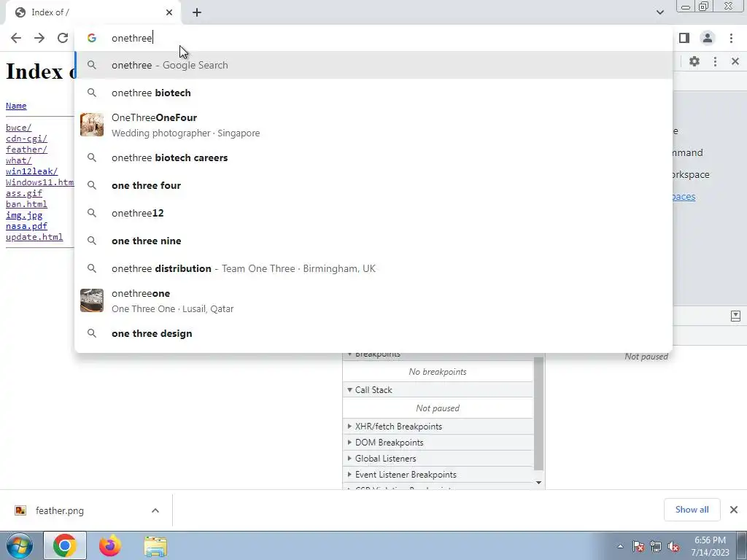This screenshot has width=747, height=560.
Task: Open the ban.html file link
Action: 27,204
